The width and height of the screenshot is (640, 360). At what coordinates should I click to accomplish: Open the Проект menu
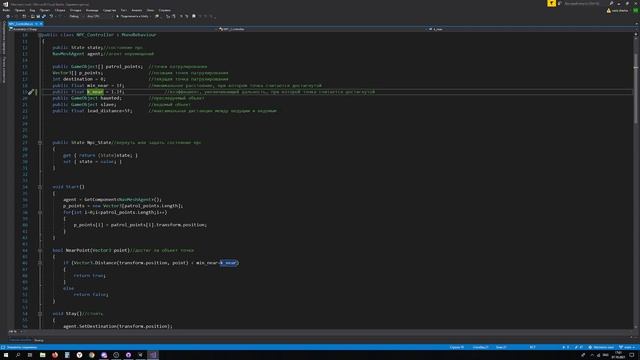pyautogui.click(x=44, y=10)
